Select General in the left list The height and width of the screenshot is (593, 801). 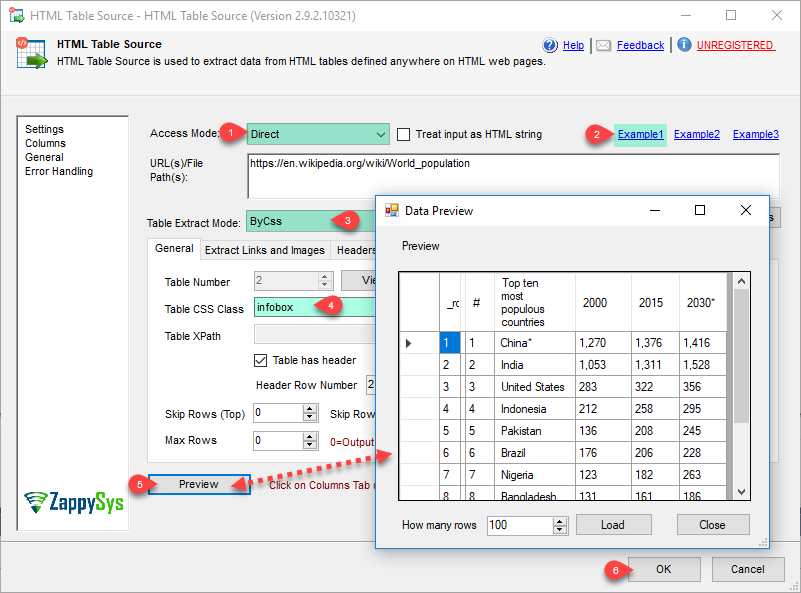44,157
